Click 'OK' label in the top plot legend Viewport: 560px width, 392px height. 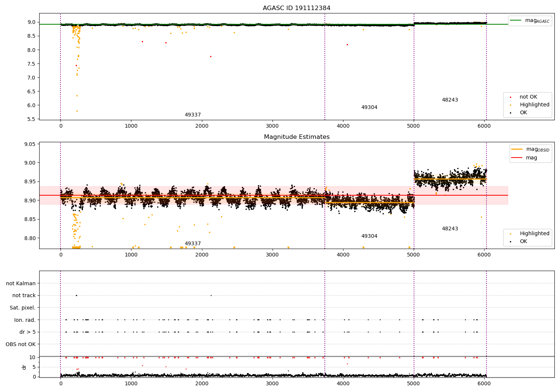click(523, 113)
